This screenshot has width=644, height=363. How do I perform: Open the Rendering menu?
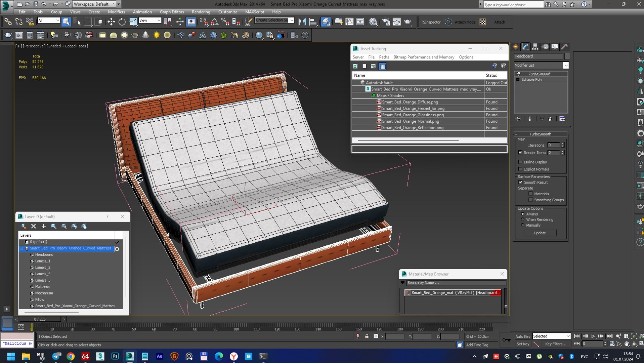(201, 12)
